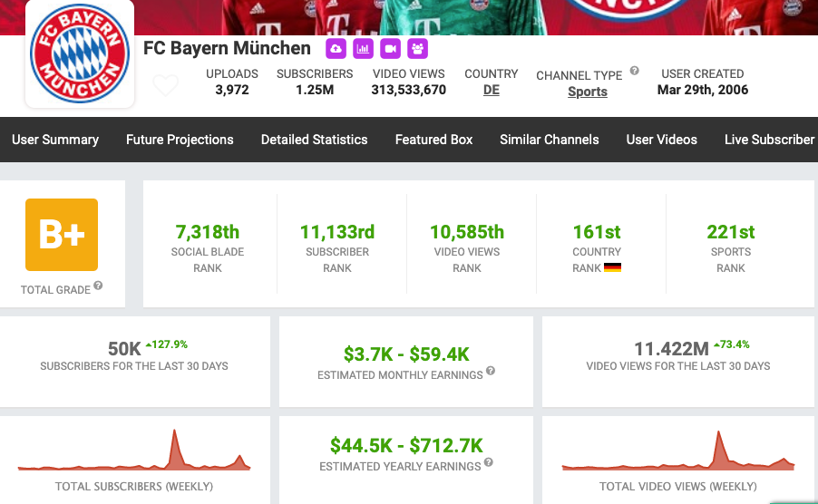818x504 pixels.
Task: Click the Total Subscribers (Weekly) label
Action: 134,487
